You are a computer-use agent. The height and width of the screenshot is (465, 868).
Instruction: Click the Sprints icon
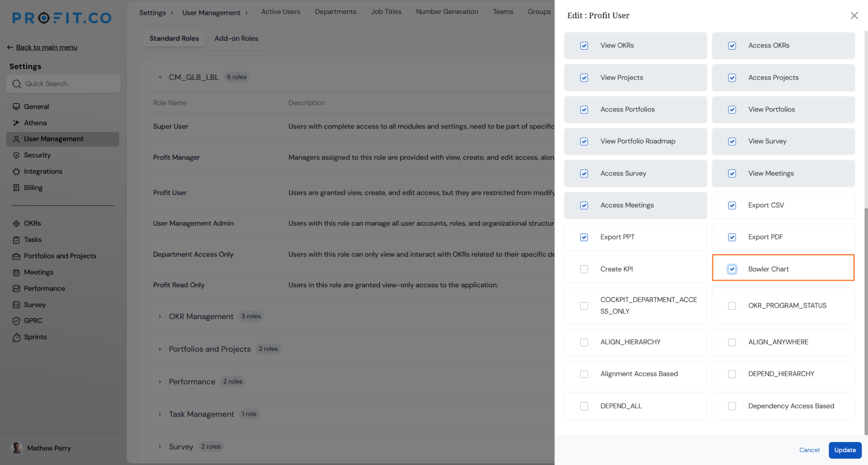(x=16, y=337)
